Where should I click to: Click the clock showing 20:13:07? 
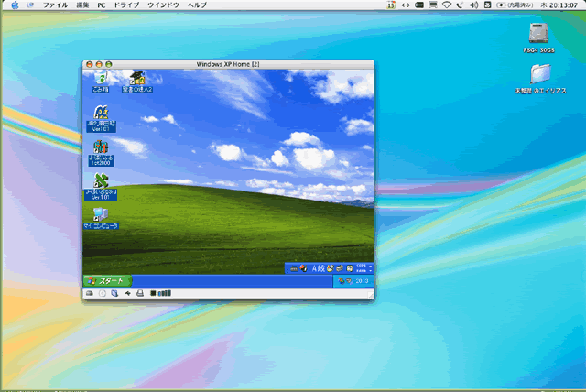click(x=559, y=5)
